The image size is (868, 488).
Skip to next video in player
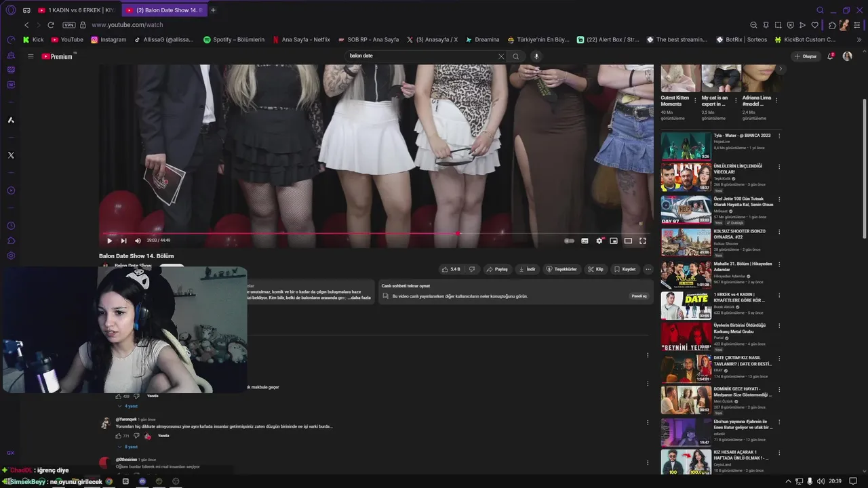click(x=123, y=241)
